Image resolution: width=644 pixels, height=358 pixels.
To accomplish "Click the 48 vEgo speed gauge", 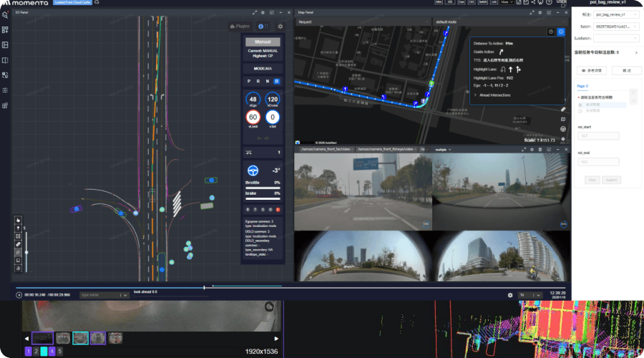I will tap(253, 99).
